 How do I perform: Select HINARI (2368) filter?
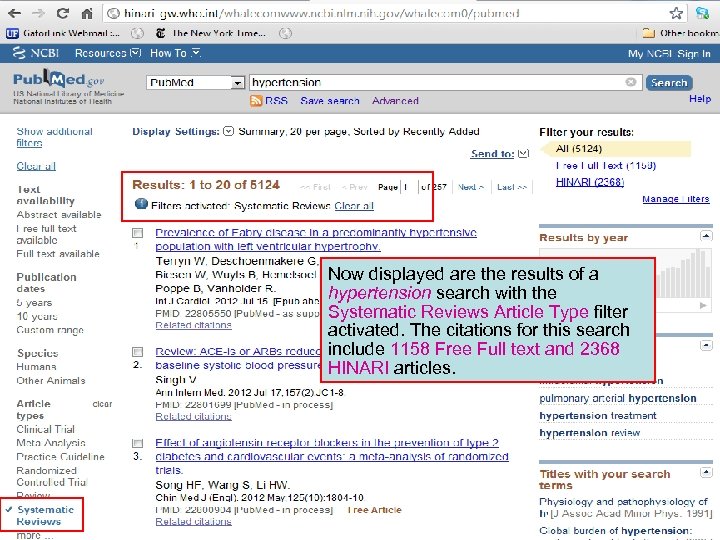[590, 182]
